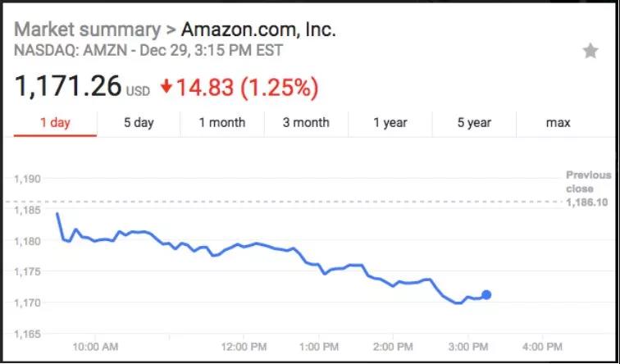Open the 1 month range tab
This screenshot has width=620, height=364.
pyautogui.click(x=222, y=123)
